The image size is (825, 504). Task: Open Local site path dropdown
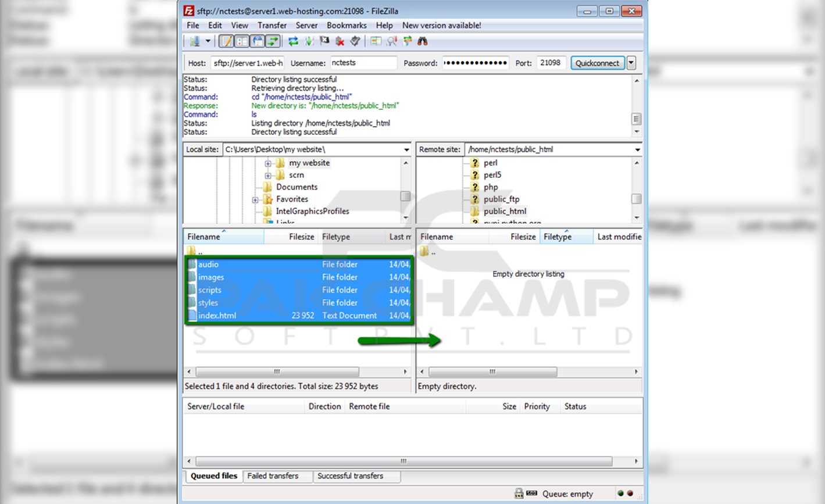point(406,149)
